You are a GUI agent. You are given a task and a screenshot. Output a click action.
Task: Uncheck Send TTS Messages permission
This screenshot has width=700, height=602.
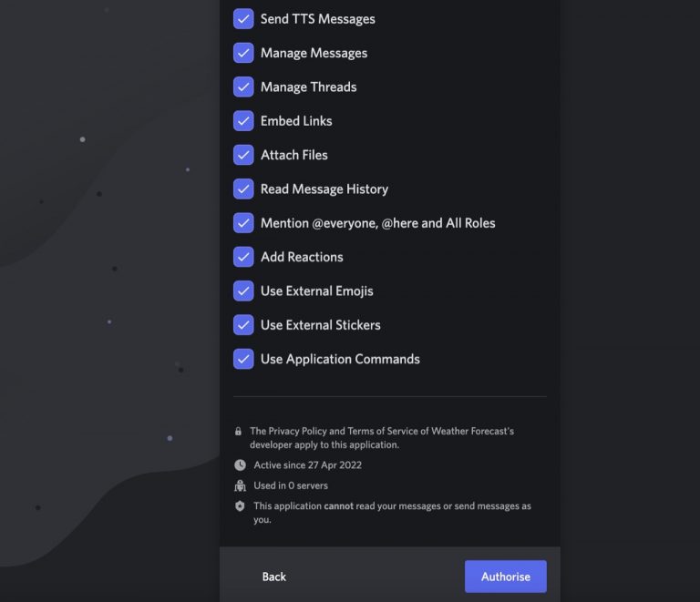(243, 19)
